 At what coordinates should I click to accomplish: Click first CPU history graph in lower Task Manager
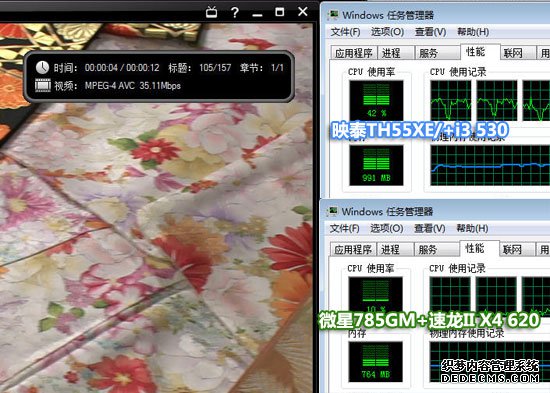tap(450, 297)
